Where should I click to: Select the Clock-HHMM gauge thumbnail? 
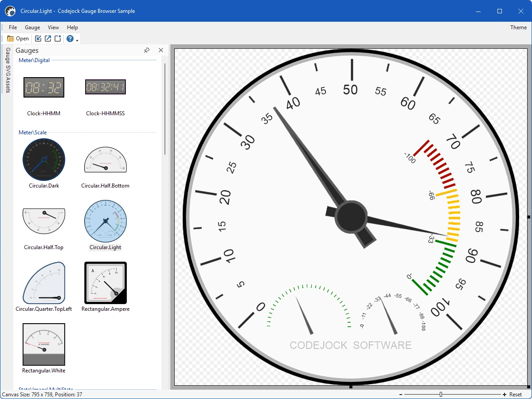44,87
